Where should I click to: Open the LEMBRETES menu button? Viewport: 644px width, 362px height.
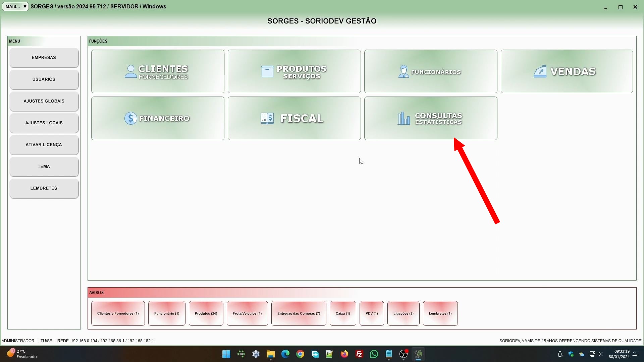tap(44, 188)
